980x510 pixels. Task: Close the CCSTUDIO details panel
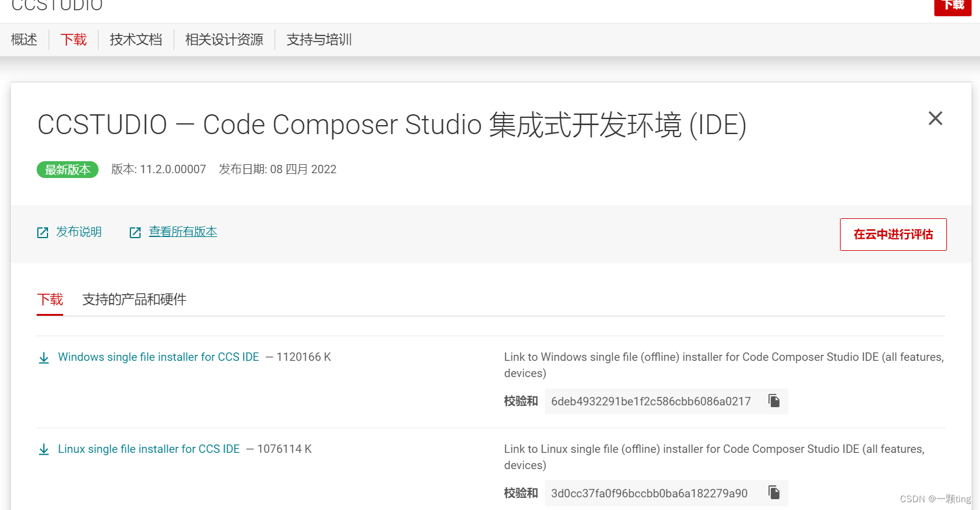click(935, 118)
